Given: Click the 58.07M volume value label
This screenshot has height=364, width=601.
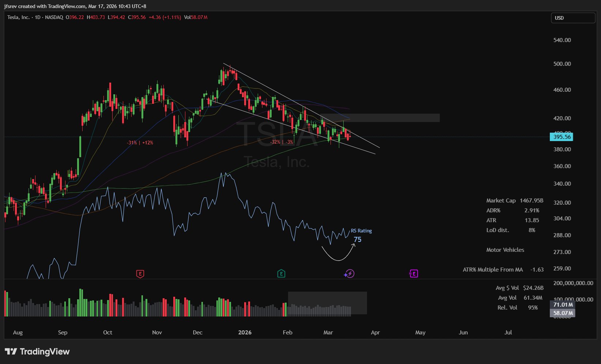Looking at the screenshot, I should pyautogui.click(x=563, y=313).
